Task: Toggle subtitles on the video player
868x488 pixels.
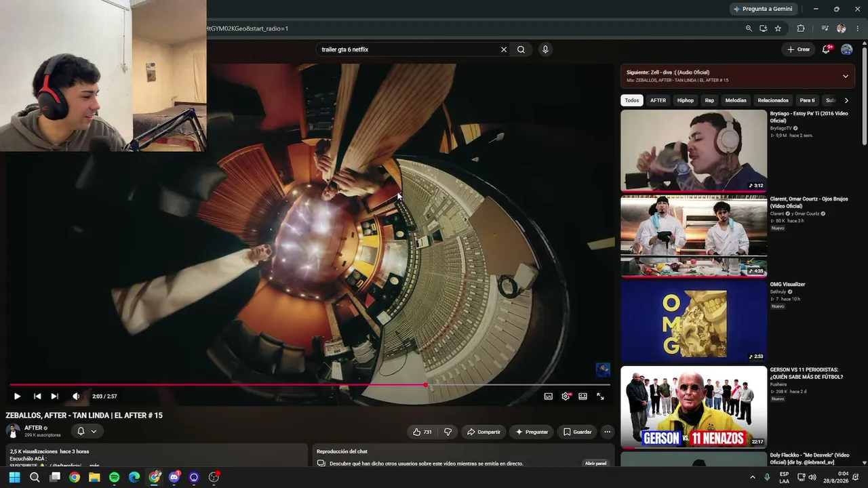Action: 549,396
